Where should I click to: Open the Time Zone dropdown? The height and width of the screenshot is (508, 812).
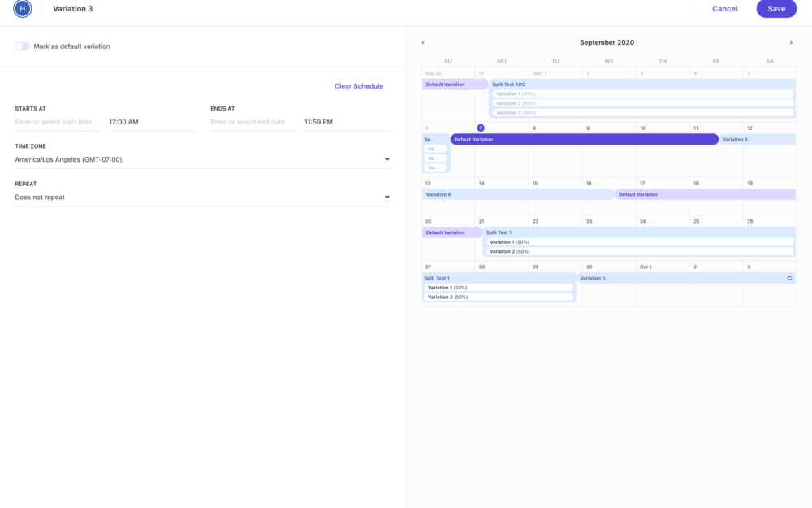click(202, 160)
